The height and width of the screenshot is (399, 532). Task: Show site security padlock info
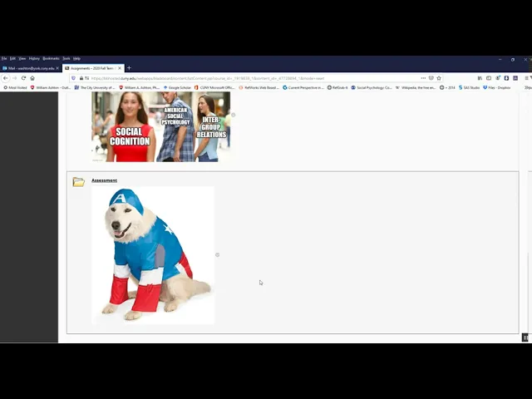pos(81,78)
